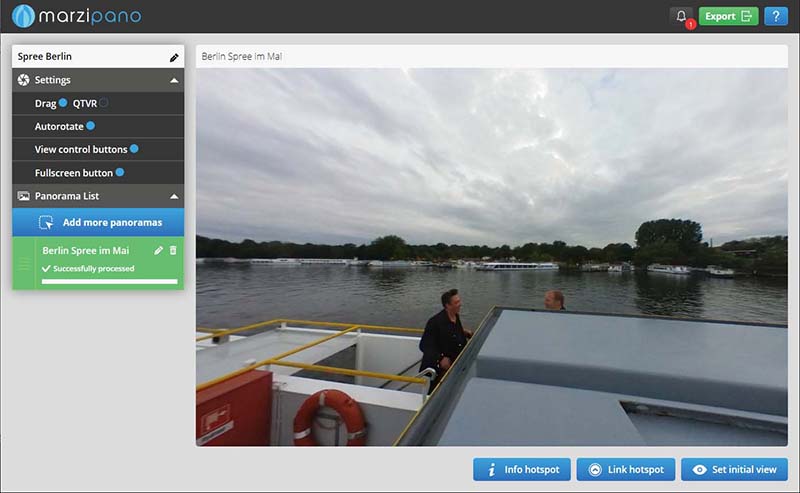800x493 pixels.
Task: Open the help question mark button
Action: [x=776, y=16]
